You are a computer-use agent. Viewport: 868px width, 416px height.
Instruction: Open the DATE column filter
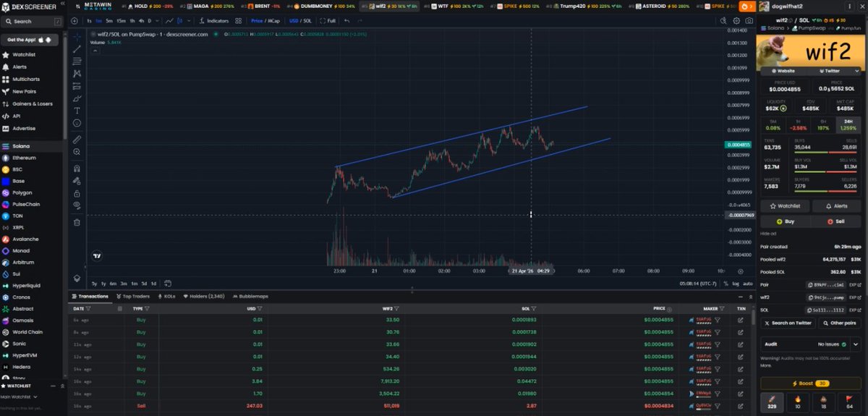coord(88,308)
